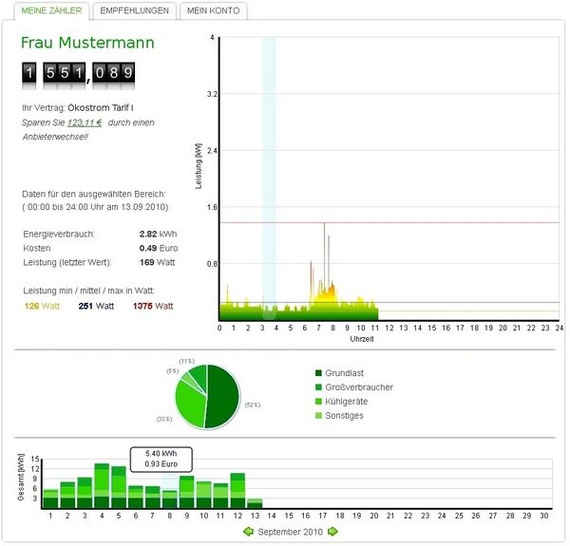Click the Sonstiges legend label
The width and height of the screenshot is (570, 546).
point(344,415)
